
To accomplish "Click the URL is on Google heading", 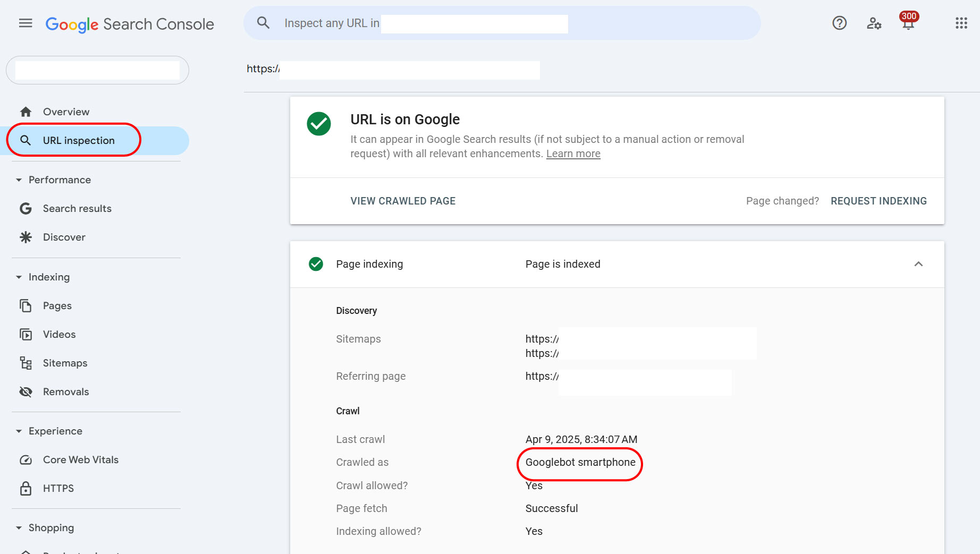I will click(x=405, y=120).
